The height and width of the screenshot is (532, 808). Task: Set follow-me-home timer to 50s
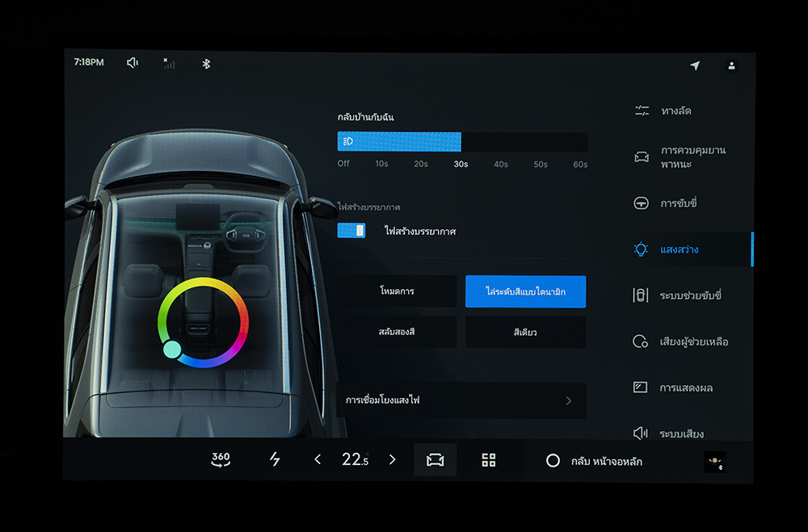point(541,165)
